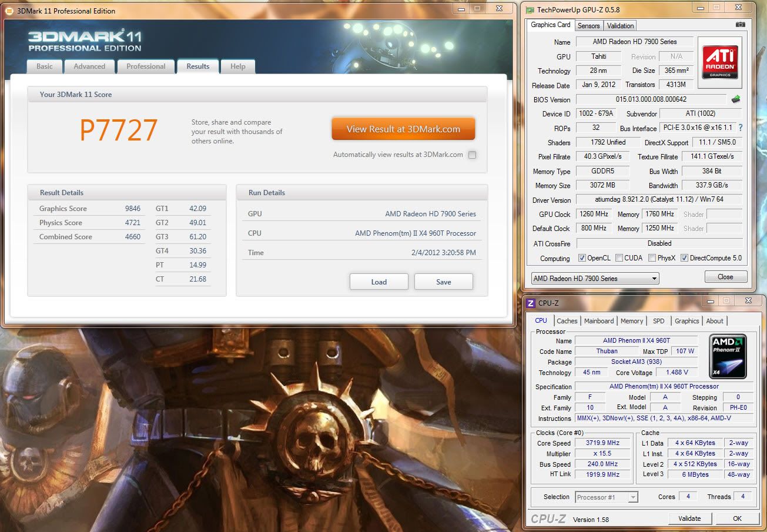Switch to the Graphics tab in CPU-Z
This screenshot has height=532, width=767.
(x=686, y=321)
